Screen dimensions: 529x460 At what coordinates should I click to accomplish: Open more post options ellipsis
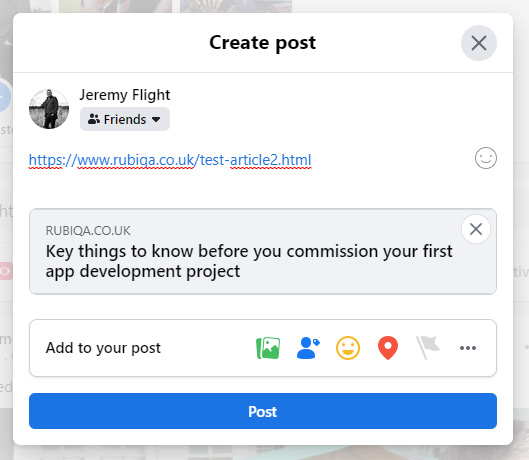pyautogui.click(x=468, y=348)
